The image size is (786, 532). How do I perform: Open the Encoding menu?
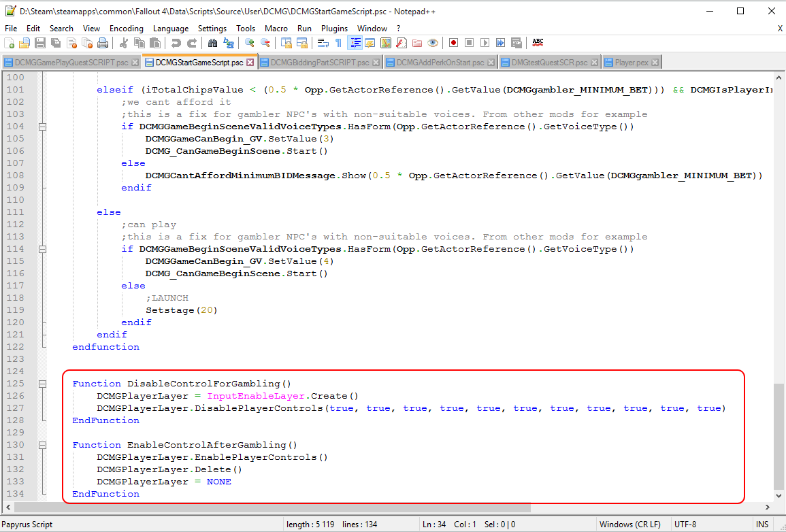click(x=127, y=29)
